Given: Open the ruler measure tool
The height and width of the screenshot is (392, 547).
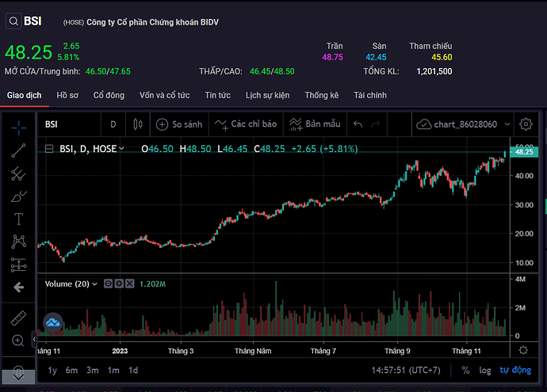Looking at the screenshot, I should point(18,318).
